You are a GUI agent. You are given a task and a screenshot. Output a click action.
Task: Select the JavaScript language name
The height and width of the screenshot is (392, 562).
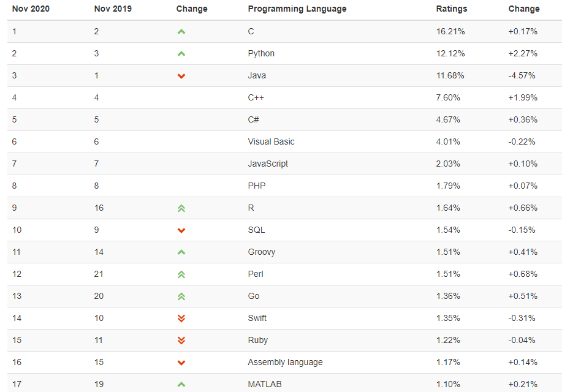[268, 164]
